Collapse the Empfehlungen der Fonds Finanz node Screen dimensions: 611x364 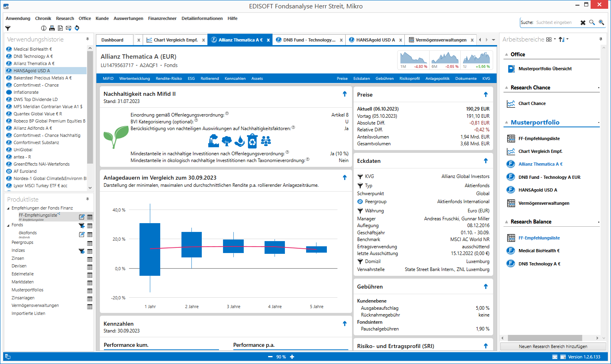click(8, 208)
